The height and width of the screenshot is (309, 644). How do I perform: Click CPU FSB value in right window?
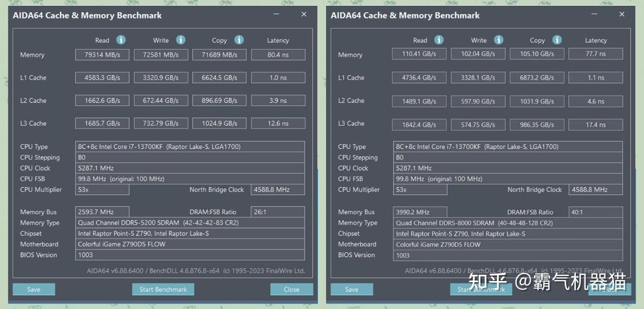[508, 179]
